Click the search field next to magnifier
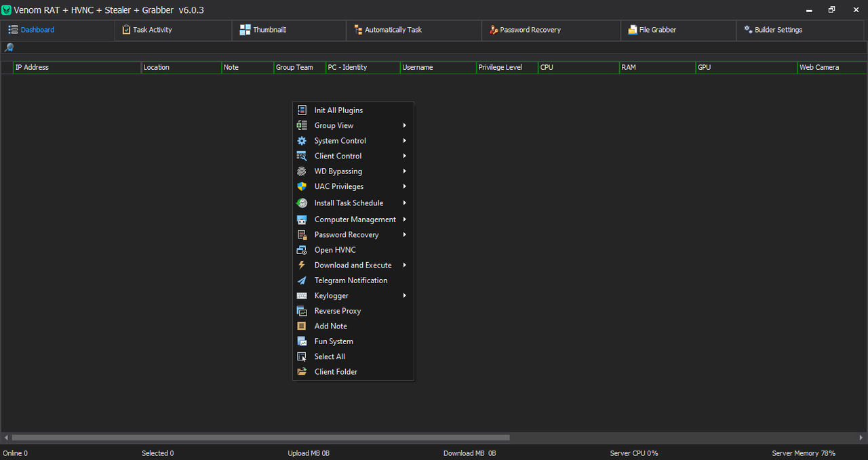Viewport: 868px width, 460px height. click(x=441, y=47)
